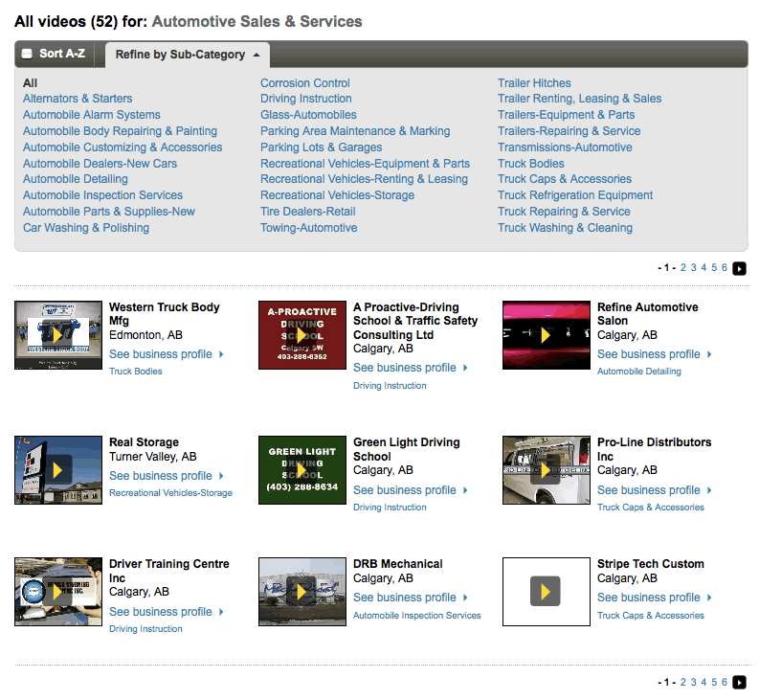This screenshot has height=700, width=759.
Task: Filter by Automobile Body Repairing & Painting
Action: click(120, 131)
